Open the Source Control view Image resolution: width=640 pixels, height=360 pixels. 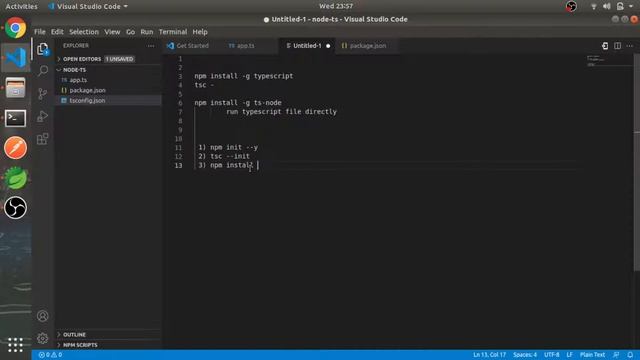pyautogui.click(x=42, y=93)
